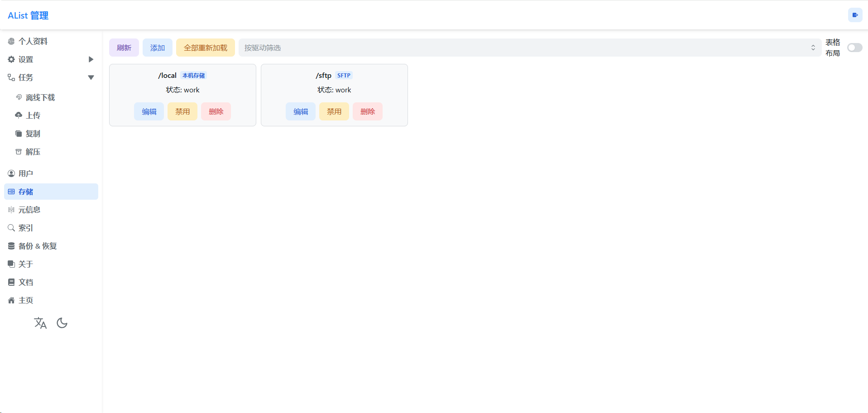Screen dimensions: 868x413
Task: Click the 任务 tasks icon
Action: tap(11, 77)
